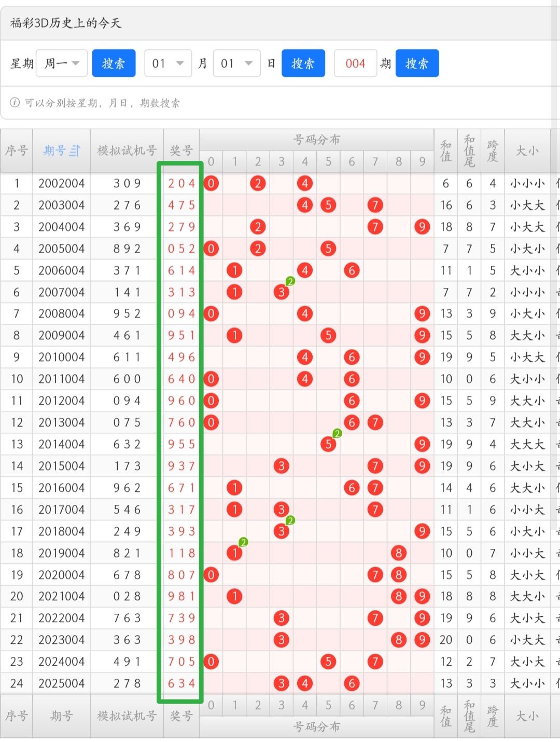Click red ball 6 in row 2011004
The width and height of the screenshot is (560, 742).
[x=352, y=379]
